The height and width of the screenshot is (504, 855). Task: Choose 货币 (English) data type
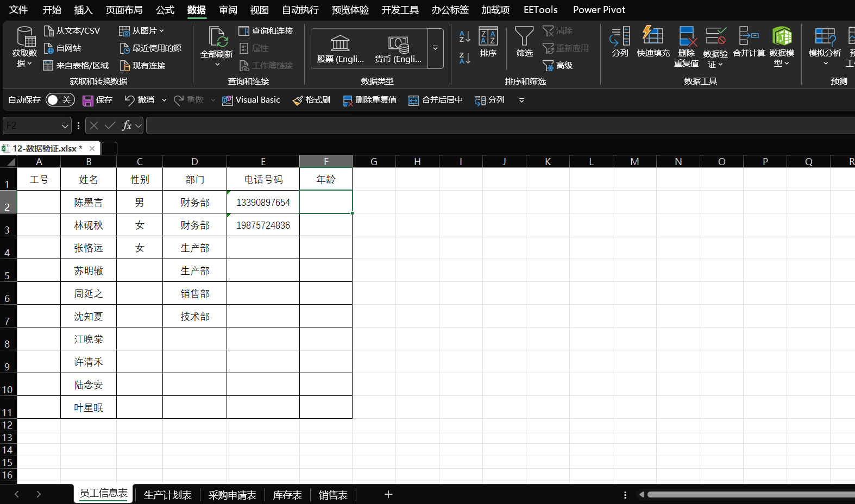tap(398, 49)
